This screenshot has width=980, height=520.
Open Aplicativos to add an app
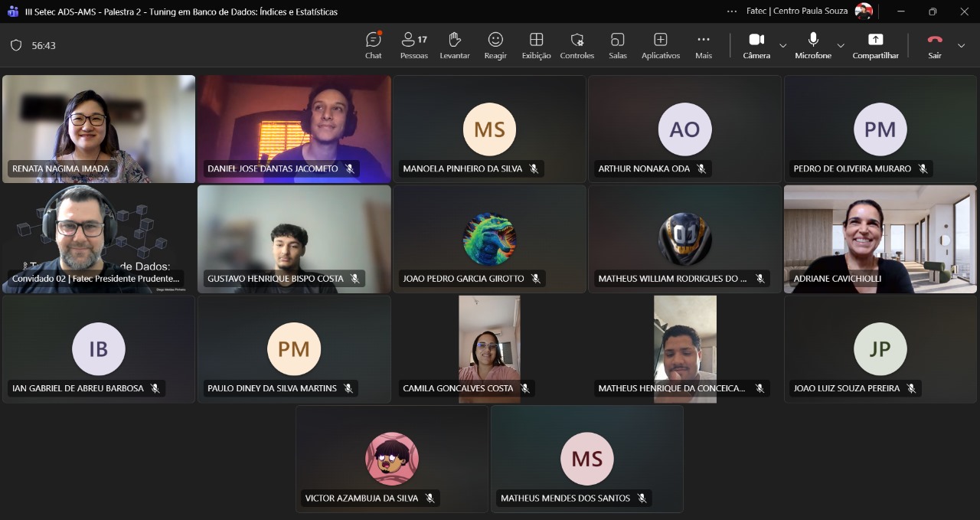(x=660, y=45)
